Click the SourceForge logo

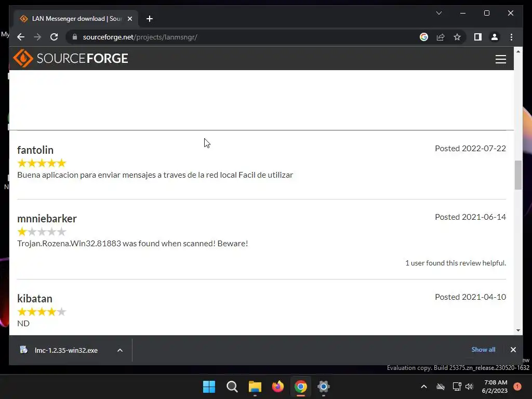coord(71,58)
